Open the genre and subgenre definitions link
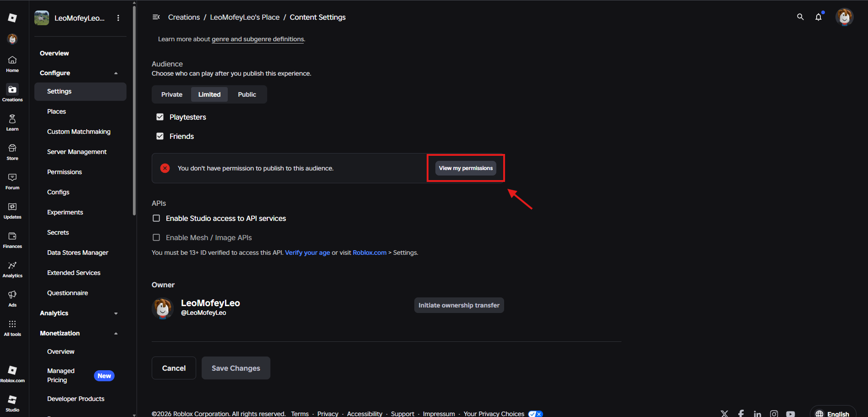Viewport: 868px width, 417px height. click(258, 39)
